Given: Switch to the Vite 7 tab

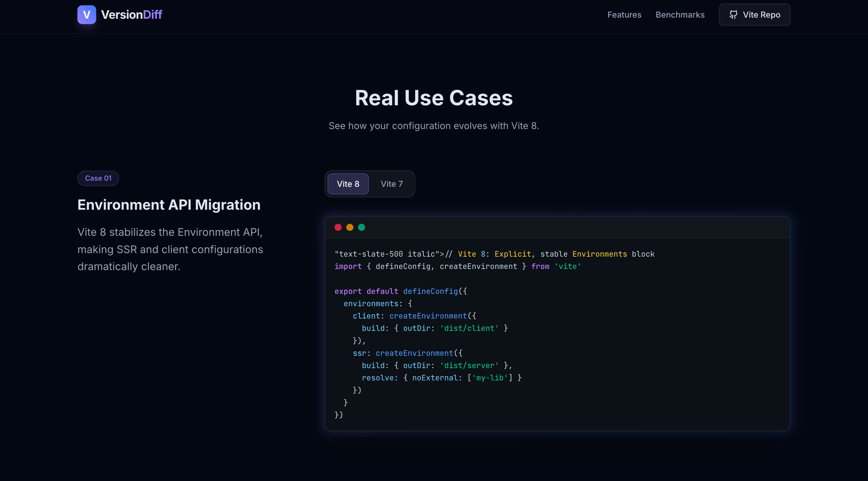Looking at the screenshot, I should [x=391, y=184].
